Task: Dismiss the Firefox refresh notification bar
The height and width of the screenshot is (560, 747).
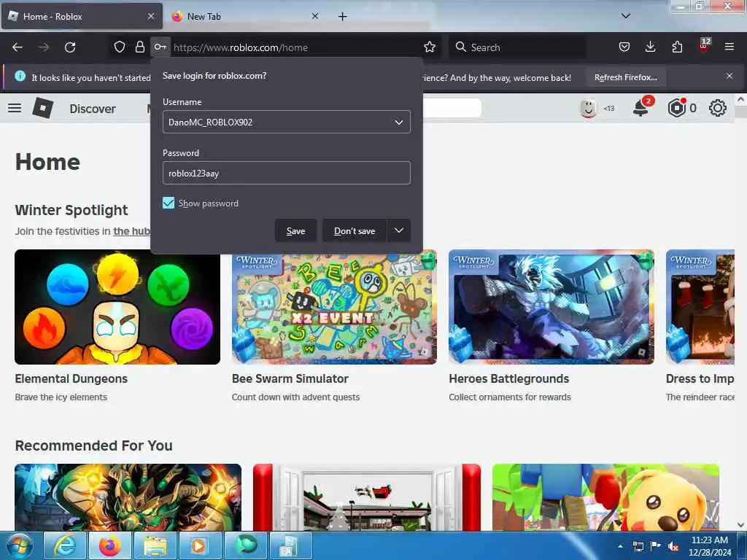Action: pos(729,76)
